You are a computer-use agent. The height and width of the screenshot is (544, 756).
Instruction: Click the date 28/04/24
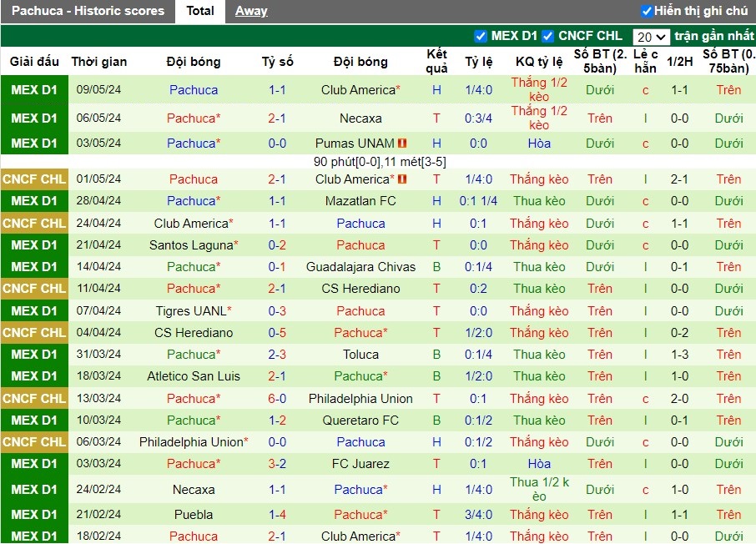98,200
